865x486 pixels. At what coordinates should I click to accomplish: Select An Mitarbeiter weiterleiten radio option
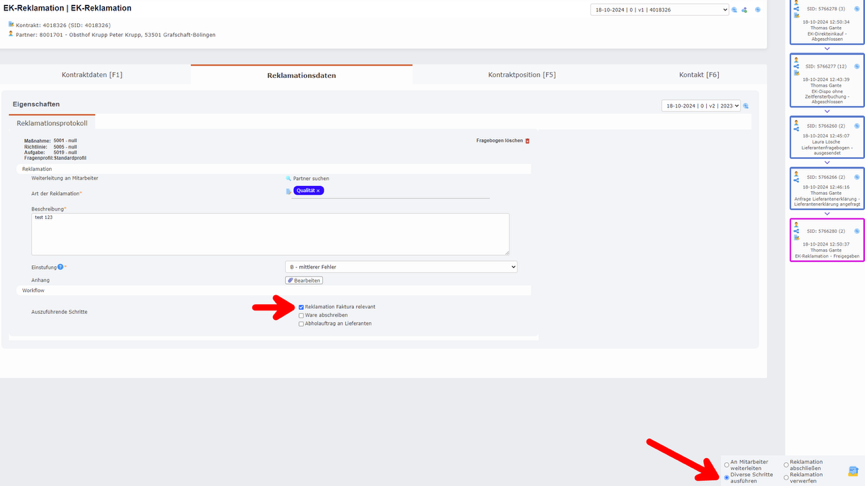tap(727, 465)
